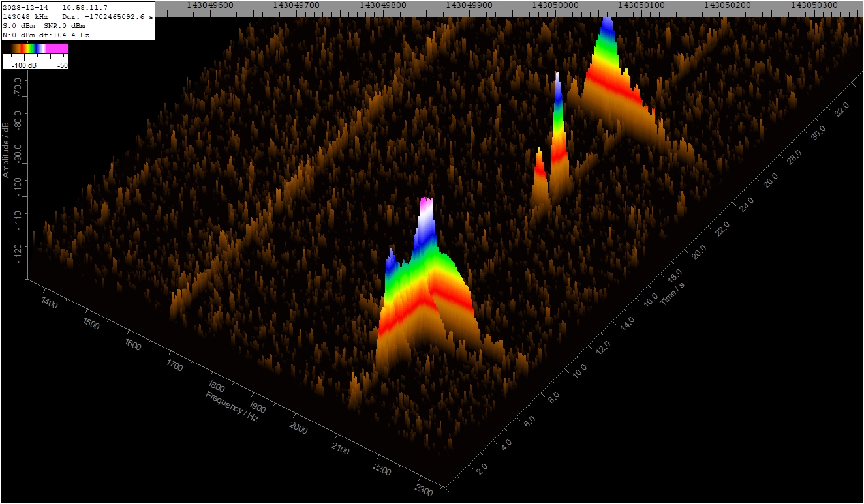
Task: Click the Amplitude / dB axis title
Action: point(6,149)
